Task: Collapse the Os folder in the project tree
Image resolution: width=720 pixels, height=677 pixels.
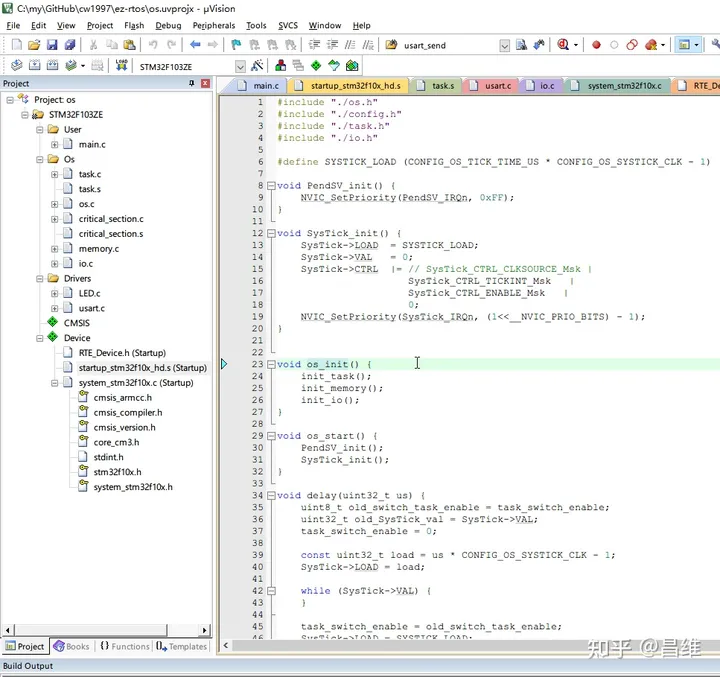Action: [x=39, y=159]
